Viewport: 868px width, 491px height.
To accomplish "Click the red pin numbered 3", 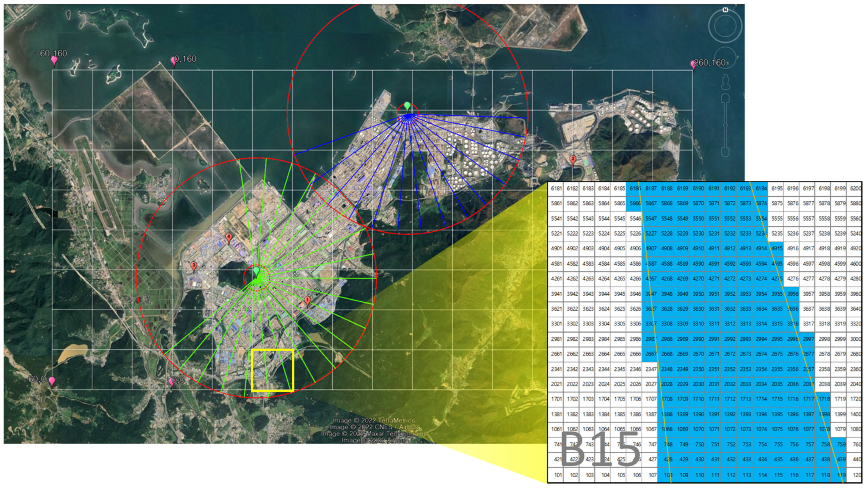I will pyautogui.click(x=194, y=266).
